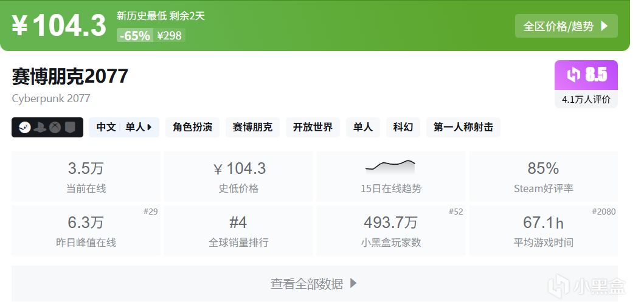Expand the 中文 单人 language tag
644x307 pixels.
[124, 127]
